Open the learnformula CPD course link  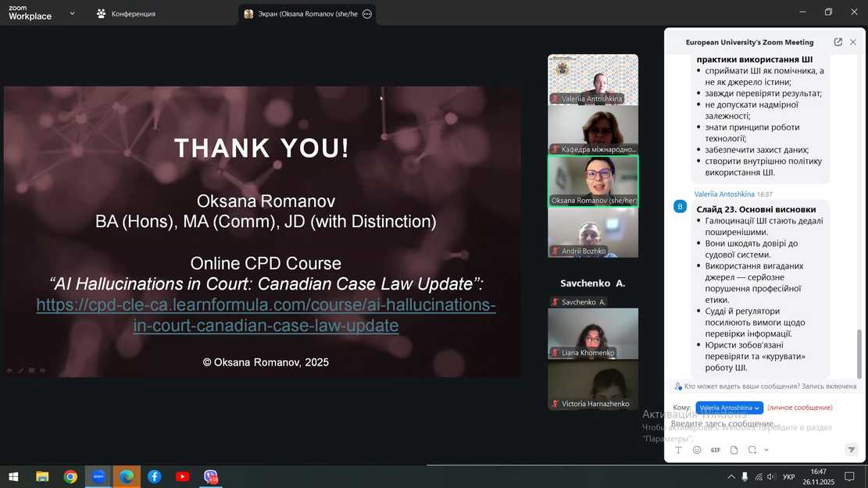click(266, 315)
